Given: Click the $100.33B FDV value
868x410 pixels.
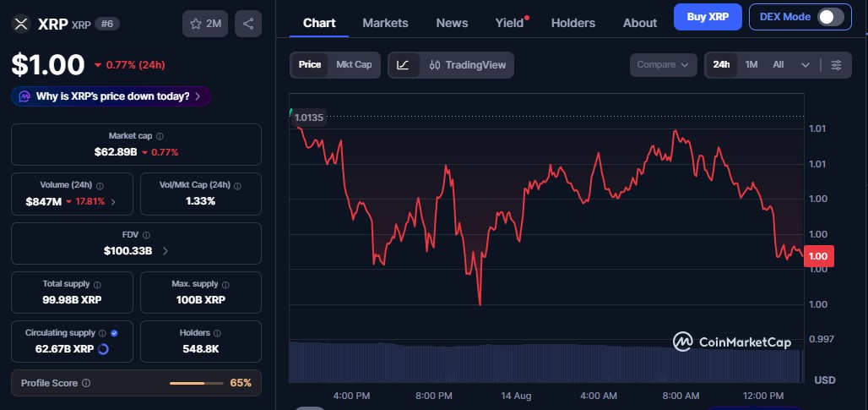Looking at the screenshot, I should [127, 251].
